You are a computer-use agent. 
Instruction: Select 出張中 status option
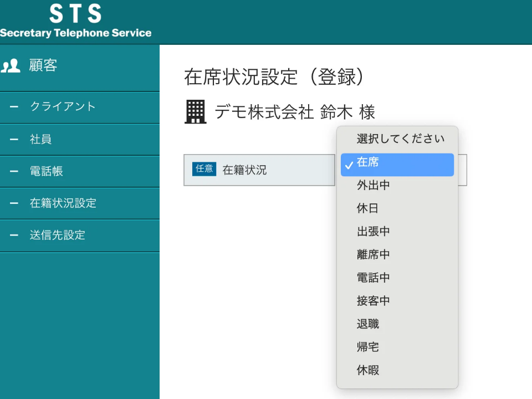click(374, 232)
